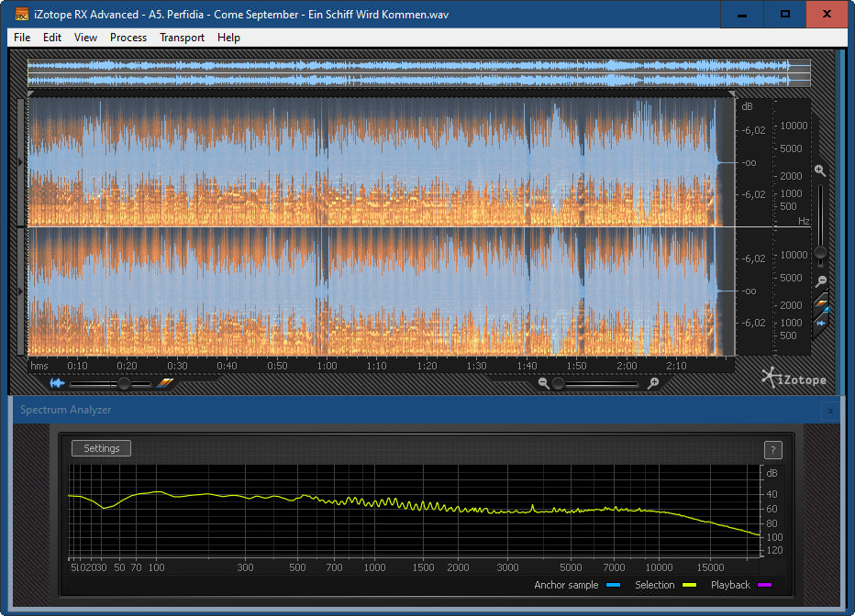This screenshot has width=855, height=616.
Task: Click the 1:30 mark on time ruler
Action: pyautogui.click(x=476, y=366)
